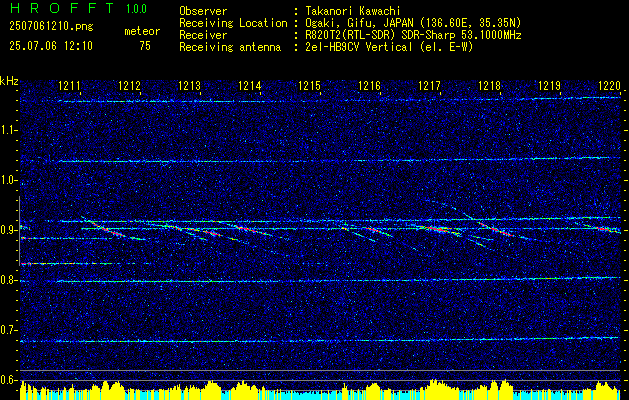This screenshot has height=400, width=629.
Task: Click observer name Takanori Kawachi
Action: click(353, 11)
